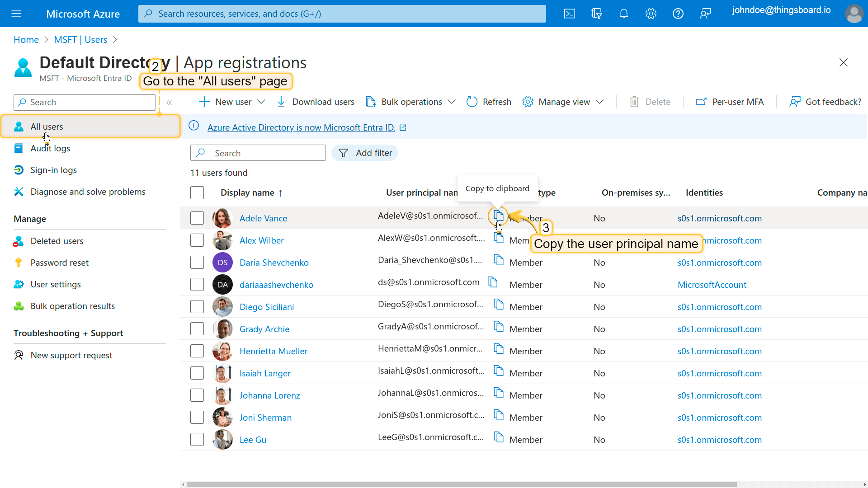Click the Add filter button

[365, 153]
